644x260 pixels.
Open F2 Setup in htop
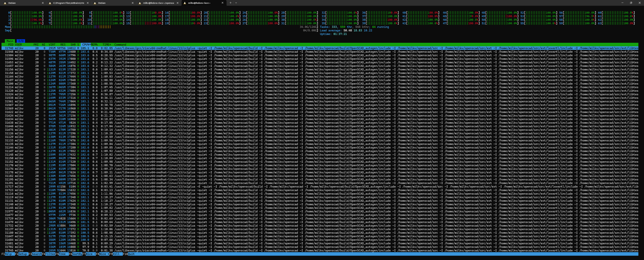click(22, 254)
